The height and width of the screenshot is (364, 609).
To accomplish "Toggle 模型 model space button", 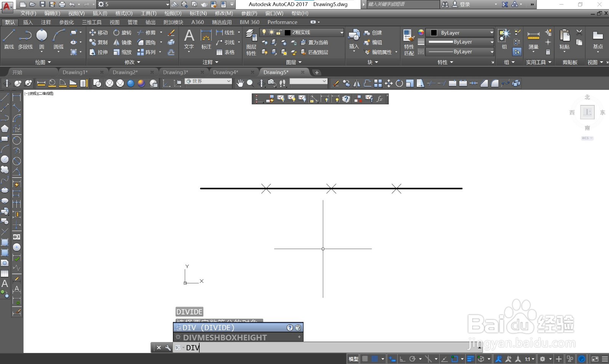I will 353,359.
